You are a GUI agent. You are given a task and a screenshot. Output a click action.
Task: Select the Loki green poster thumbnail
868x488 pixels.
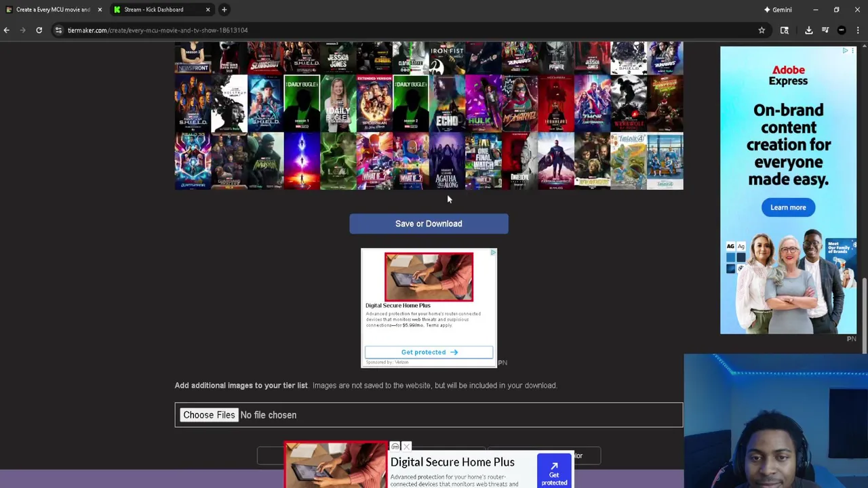click(x=338, y=161)
